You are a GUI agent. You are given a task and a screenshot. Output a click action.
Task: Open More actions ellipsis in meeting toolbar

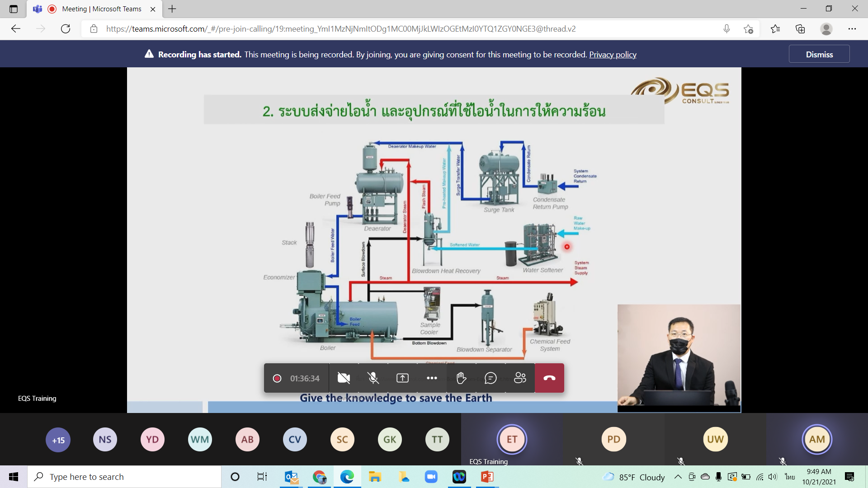432,378
